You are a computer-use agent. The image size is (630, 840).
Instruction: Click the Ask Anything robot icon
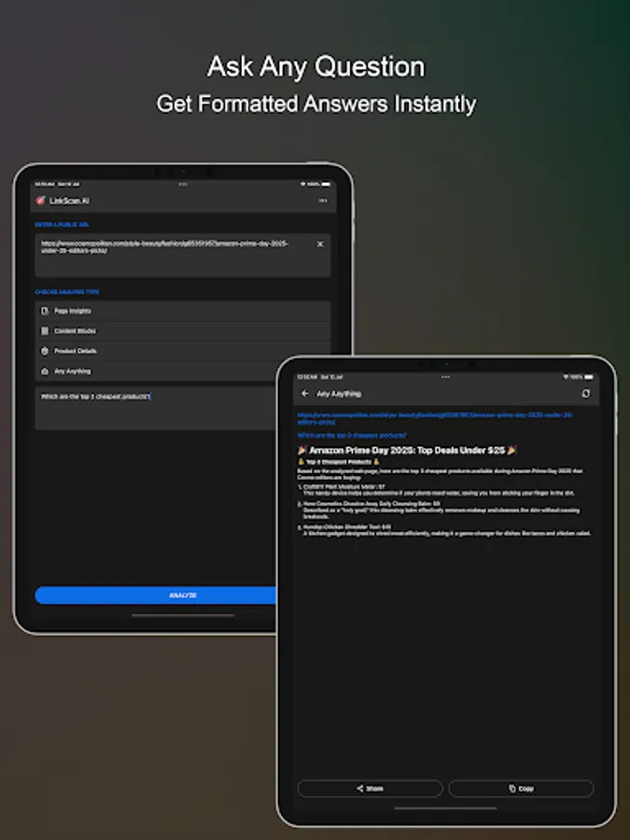pos(45,371)
